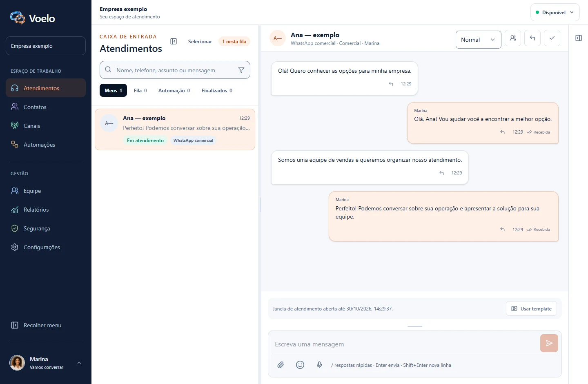
Task: Click the Usar template button
Action: pos(531,308)
